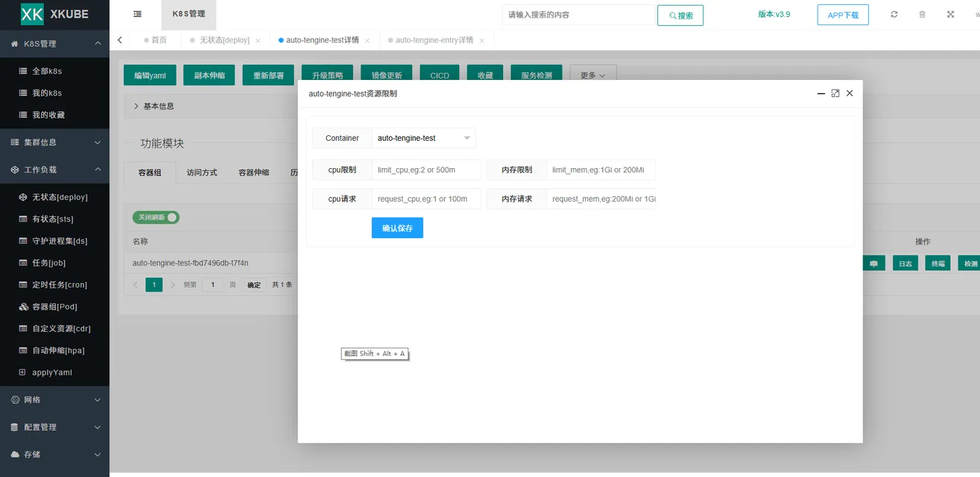Click the 确认保存 button
This screenshot has height=477, width=980.
click(x=398, y=228)
